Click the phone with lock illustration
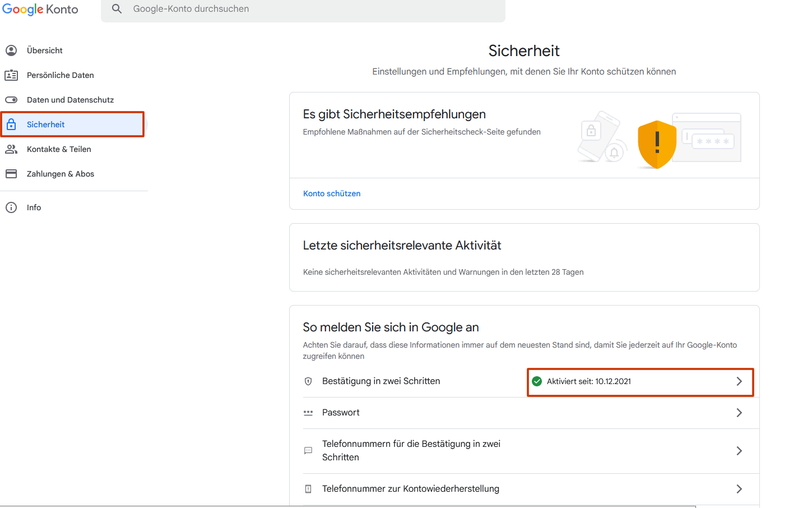 (601, 137)
